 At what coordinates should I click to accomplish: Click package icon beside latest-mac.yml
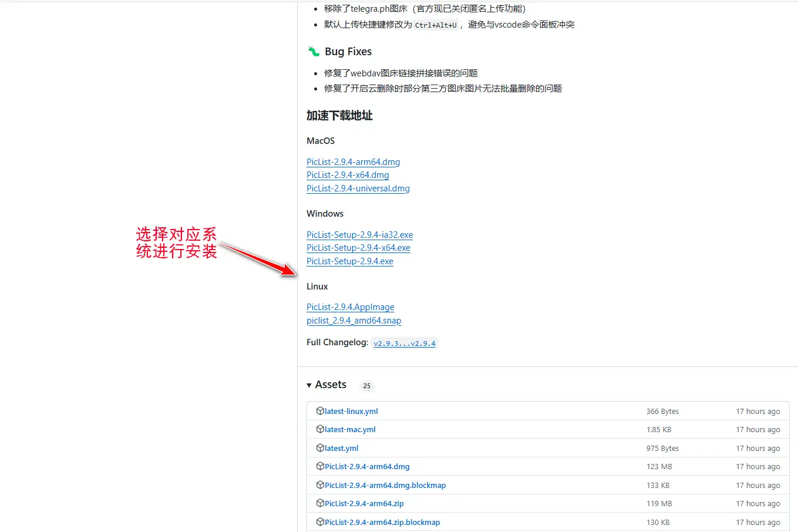point(320,429)
